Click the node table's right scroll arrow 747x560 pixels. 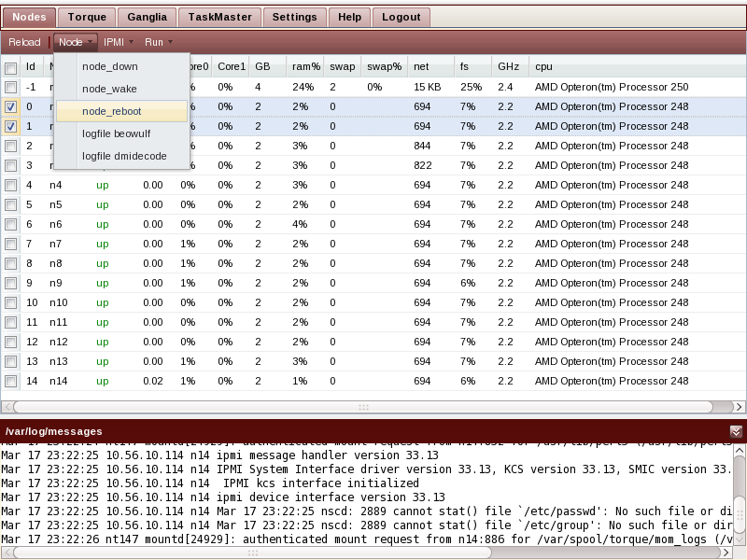click(739, 407)
